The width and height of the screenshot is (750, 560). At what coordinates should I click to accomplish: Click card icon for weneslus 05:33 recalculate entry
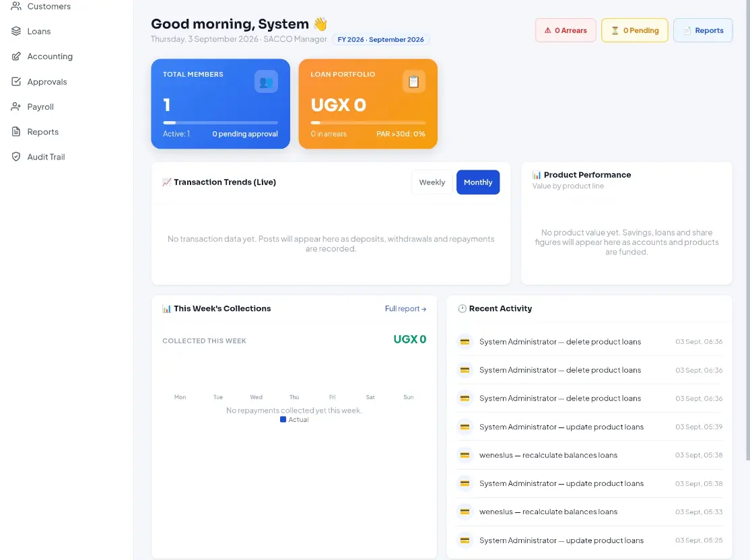[465, 512]
